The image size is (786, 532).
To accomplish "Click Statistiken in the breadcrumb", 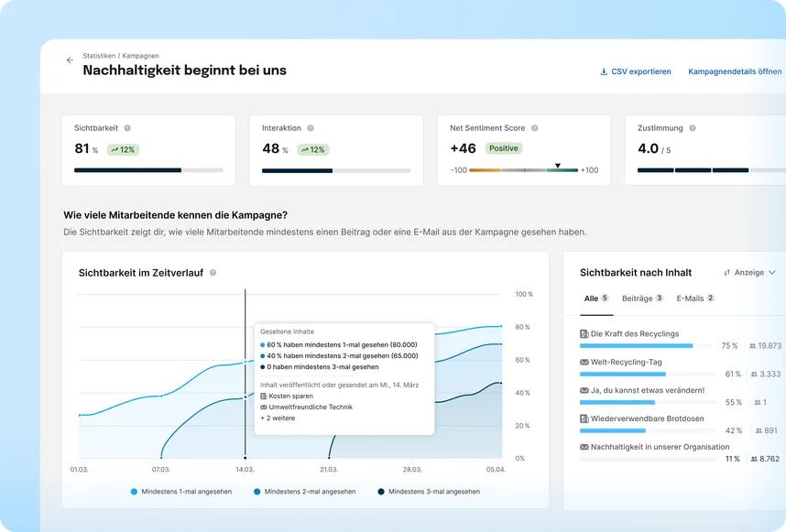I will (x=99, y=56).
